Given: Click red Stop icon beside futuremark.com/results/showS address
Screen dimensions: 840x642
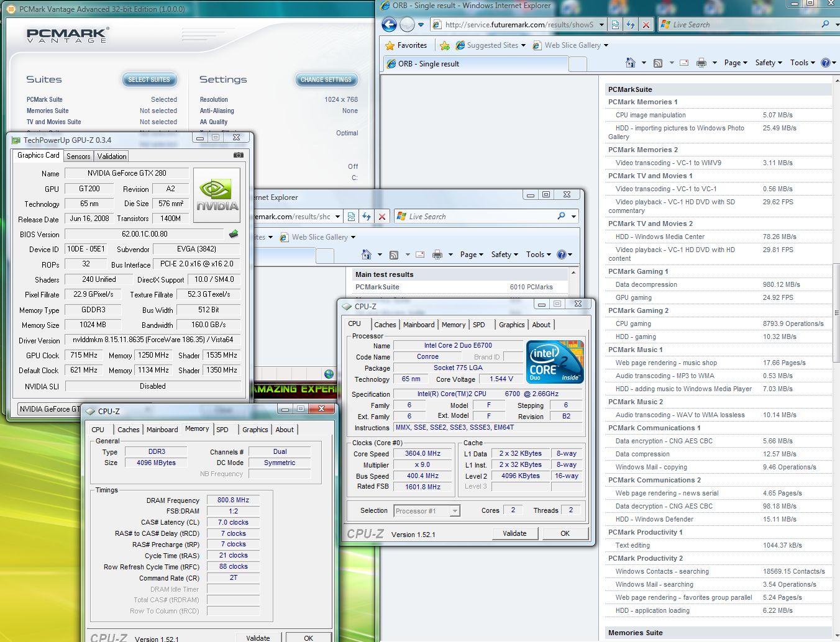Looking at the screenshot, I should 646,25.
